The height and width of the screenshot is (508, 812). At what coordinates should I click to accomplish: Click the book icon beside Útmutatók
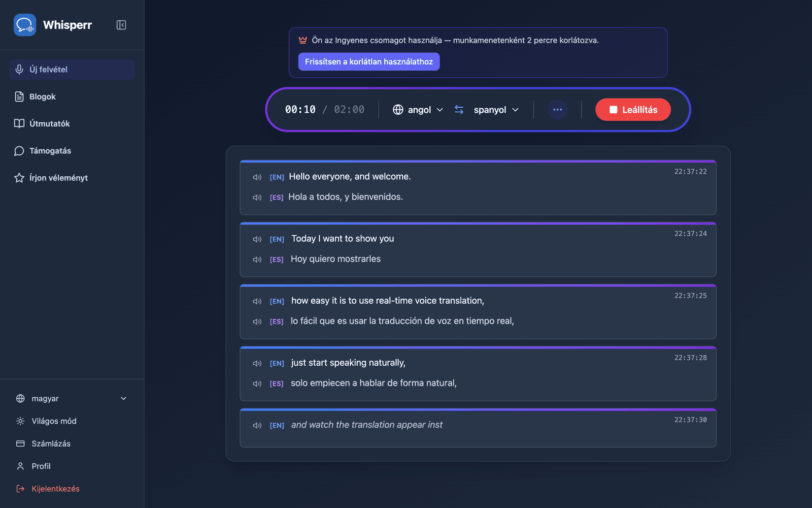pos(19,123)
